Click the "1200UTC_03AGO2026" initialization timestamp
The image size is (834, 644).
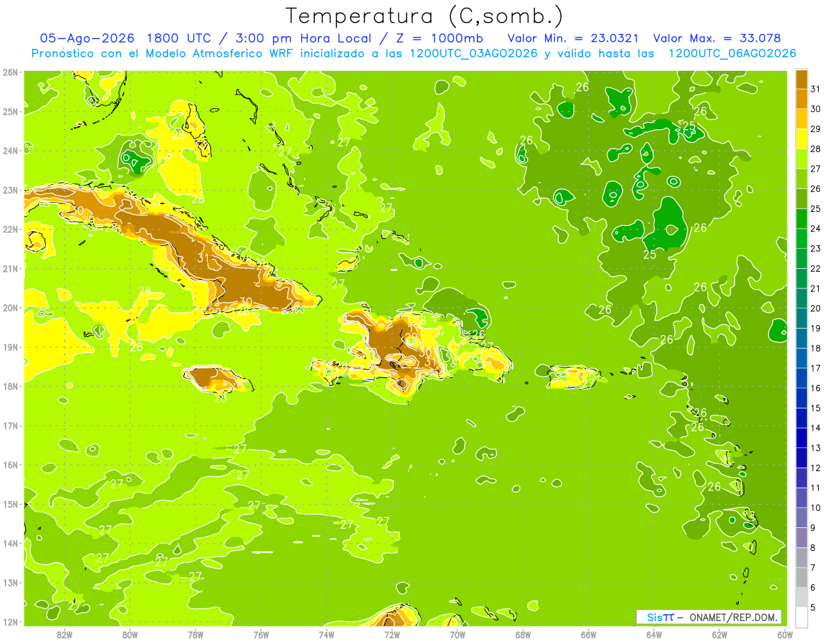(473, 53)
